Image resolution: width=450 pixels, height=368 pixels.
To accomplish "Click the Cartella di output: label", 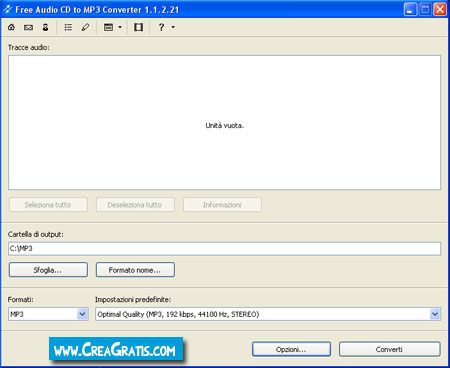I will (x=36, y=234).
